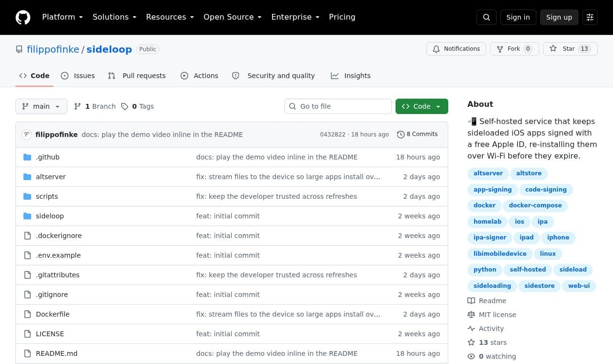The image size is (613, 364).
Task: Click the Readme book icon
Action: tap(471, 301)
